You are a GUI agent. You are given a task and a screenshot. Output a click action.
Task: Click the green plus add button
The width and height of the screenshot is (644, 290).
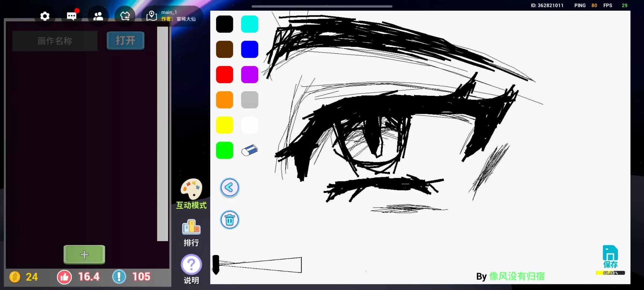pyautogui.click(x=84, y=255)
